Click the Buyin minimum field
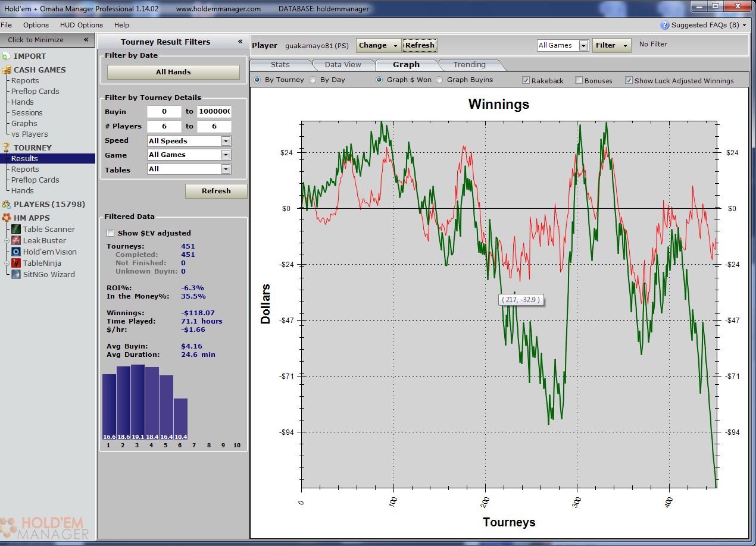Image resolution: width=756 pixels, height=546 pixels. coord(164,111)
